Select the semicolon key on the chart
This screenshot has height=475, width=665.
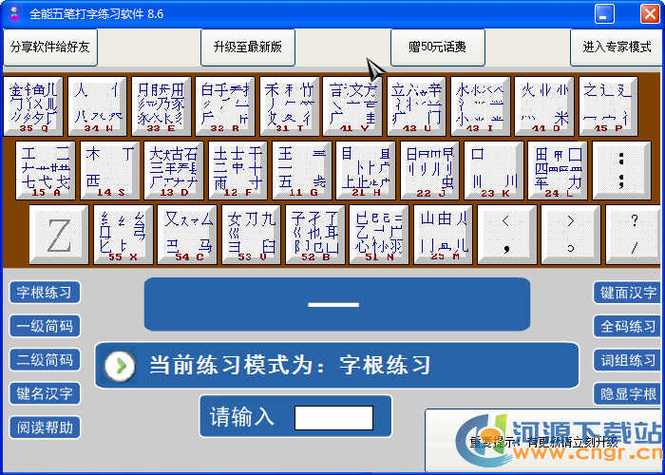(x=622, y=171)
